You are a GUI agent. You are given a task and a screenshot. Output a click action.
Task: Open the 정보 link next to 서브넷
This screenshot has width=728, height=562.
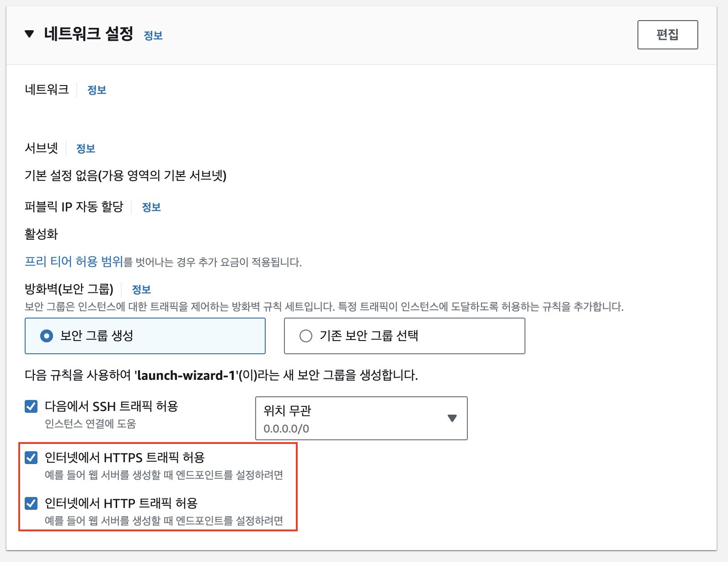pyautogui.click(x=86, y=149)
